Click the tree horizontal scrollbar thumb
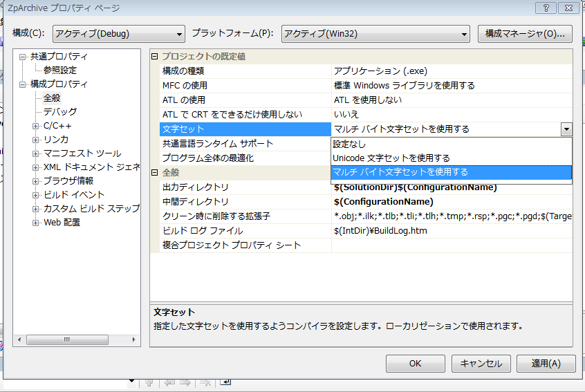The height and width of the screenshot is (392, 585). coord(68,339)
